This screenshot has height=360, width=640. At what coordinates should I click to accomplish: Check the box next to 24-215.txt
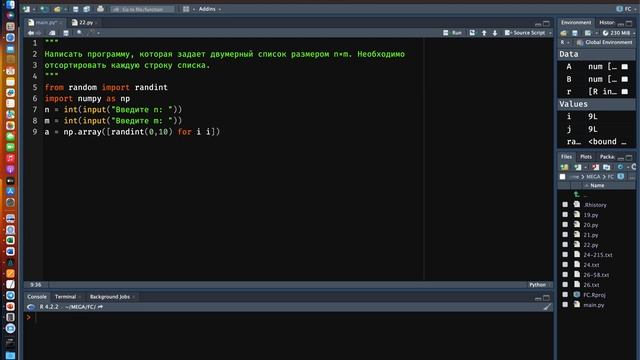pos(565,255)
